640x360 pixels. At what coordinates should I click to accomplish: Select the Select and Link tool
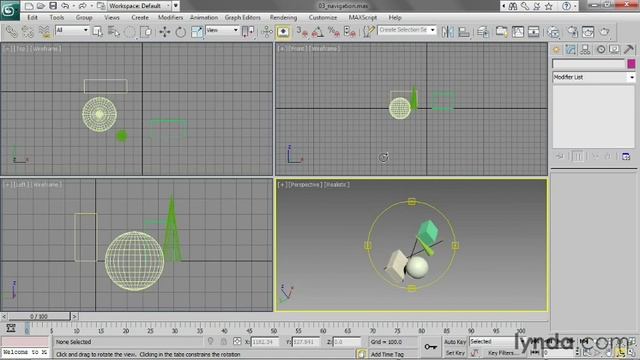11,31
